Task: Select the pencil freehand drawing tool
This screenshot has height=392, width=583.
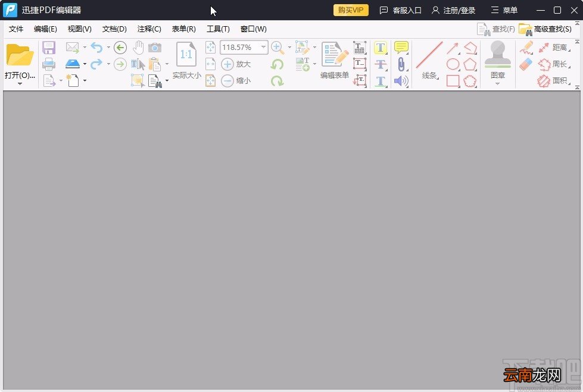Action: click(526, 48)
